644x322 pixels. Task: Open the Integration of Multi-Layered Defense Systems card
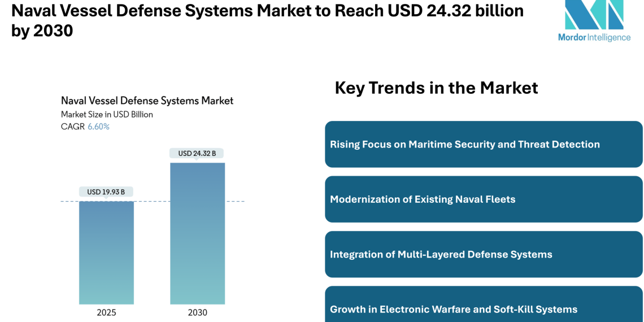click(x=484, y=254)
